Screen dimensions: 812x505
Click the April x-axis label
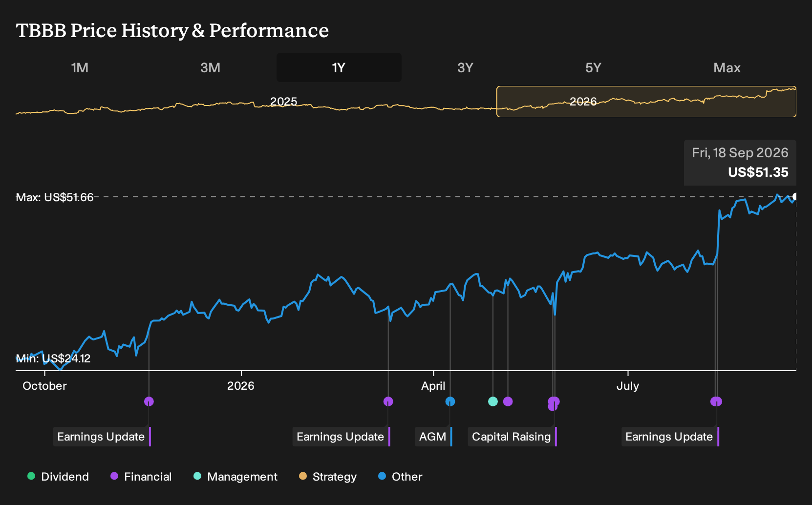tap(433, 386)
